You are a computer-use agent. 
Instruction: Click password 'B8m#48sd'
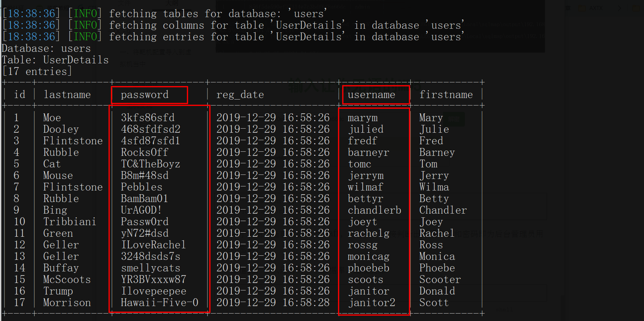tap(145, 176)
